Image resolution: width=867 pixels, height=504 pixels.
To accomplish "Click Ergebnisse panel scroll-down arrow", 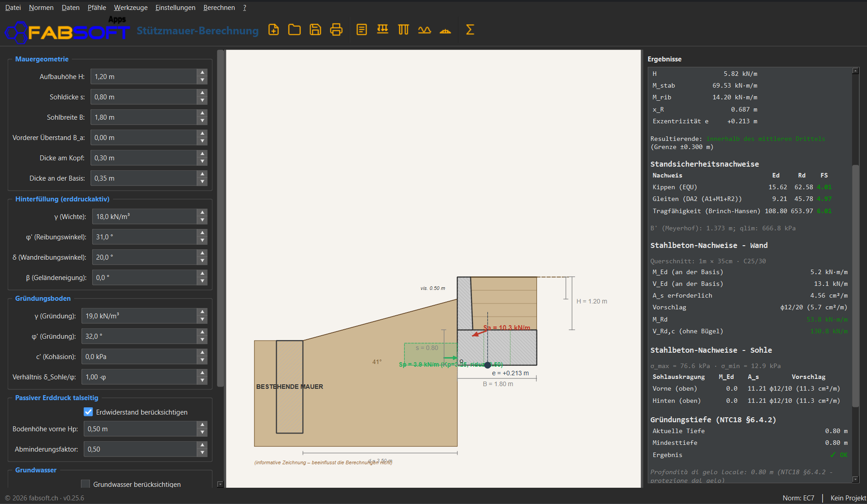I will [855, 479].
